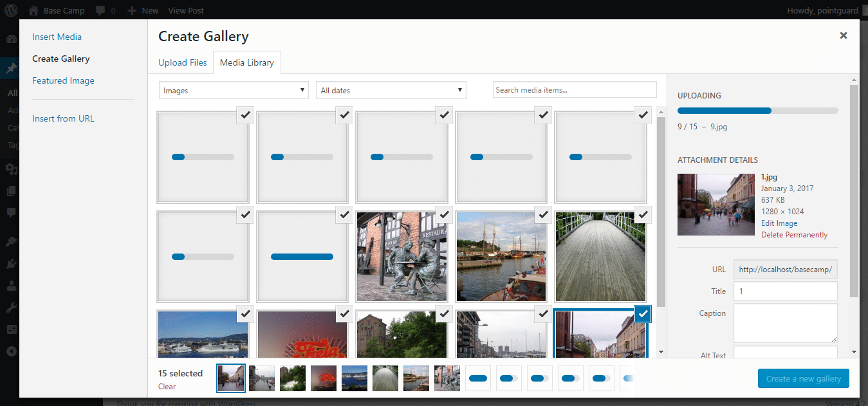868x406 pixels.
Task: Open the All dates filter dropdown
Action: tap(391, 90)
